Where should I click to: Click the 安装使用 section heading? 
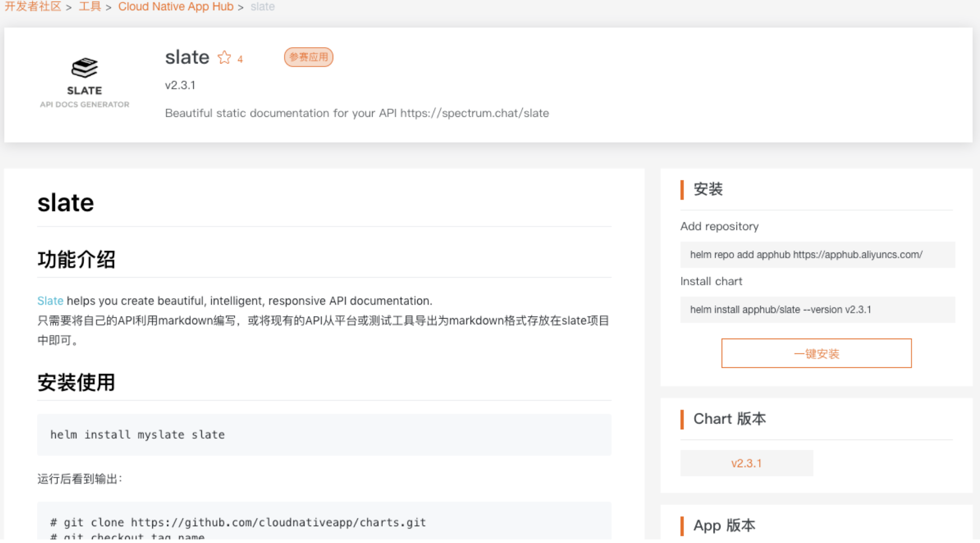coord(76,382)
